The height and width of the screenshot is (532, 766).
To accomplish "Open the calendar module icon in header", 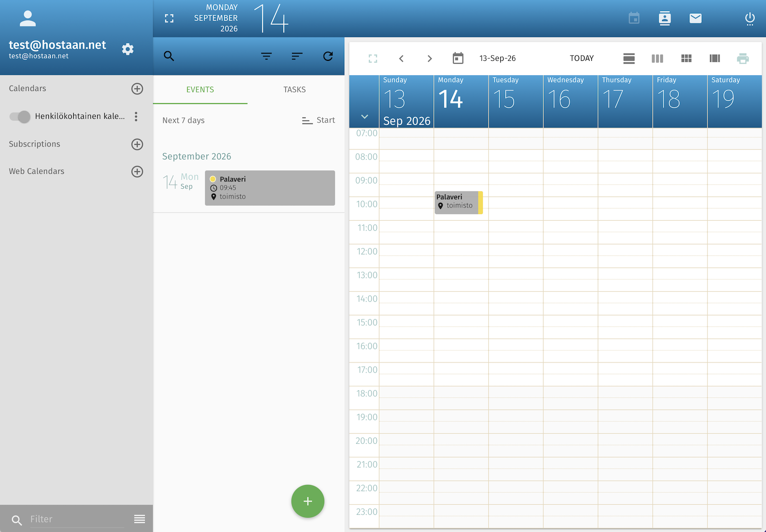I will 634,18.
